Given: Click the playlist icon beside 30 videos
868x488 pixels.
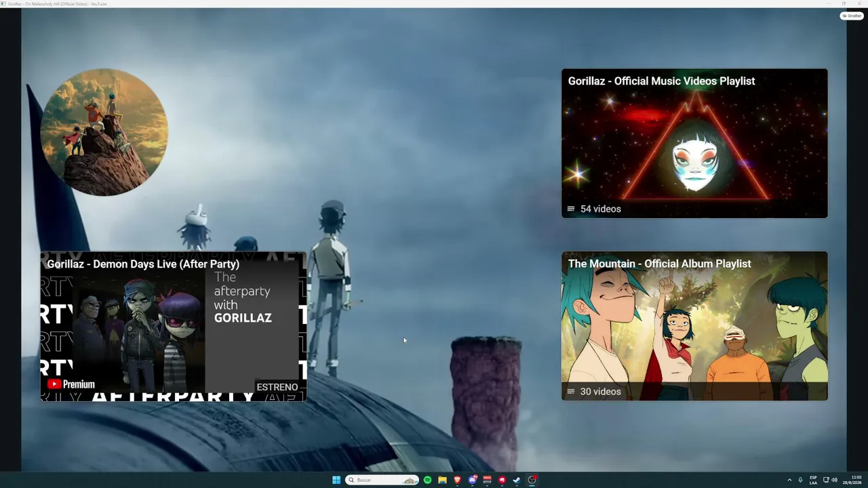Looking at the screenshot, I should coord(571,391).
